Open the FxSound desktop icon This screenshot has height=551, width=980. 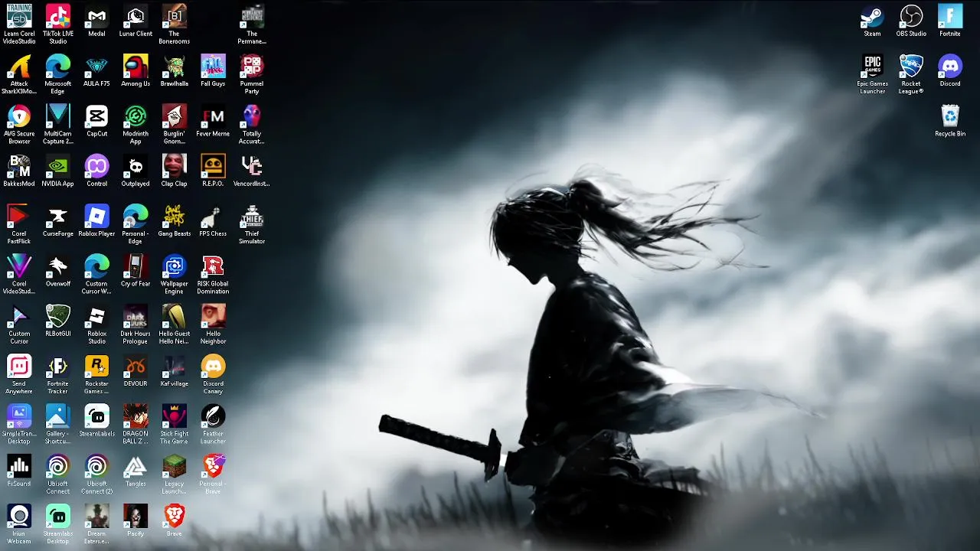coord(19,471)
